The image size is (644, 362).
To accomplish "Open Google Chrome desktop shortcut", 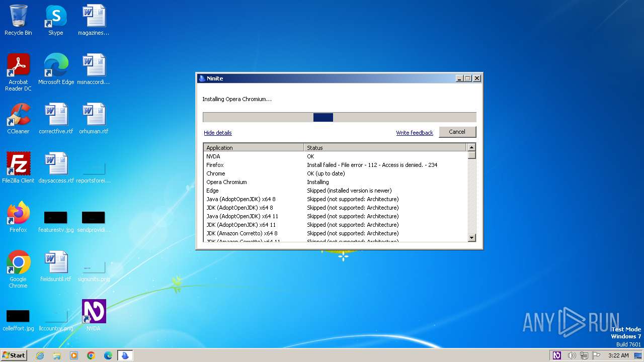I will coord(18,269).
